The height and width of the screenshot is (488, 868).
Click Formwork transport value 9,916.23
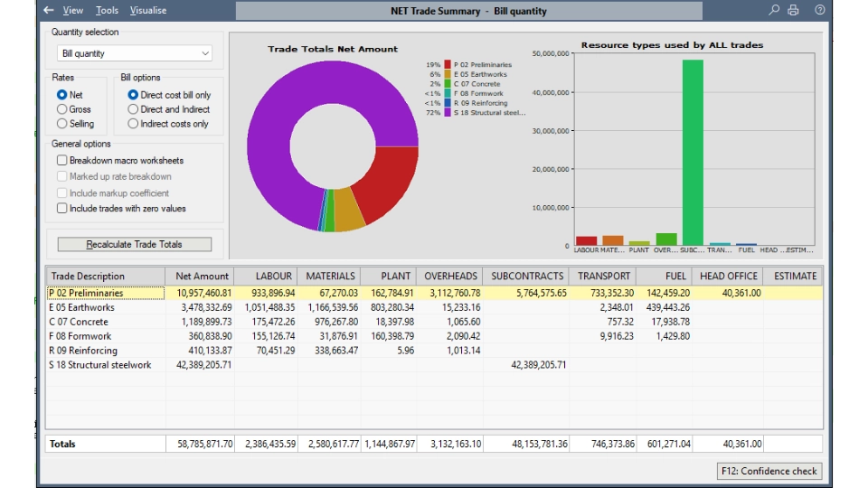pos(616,336)
